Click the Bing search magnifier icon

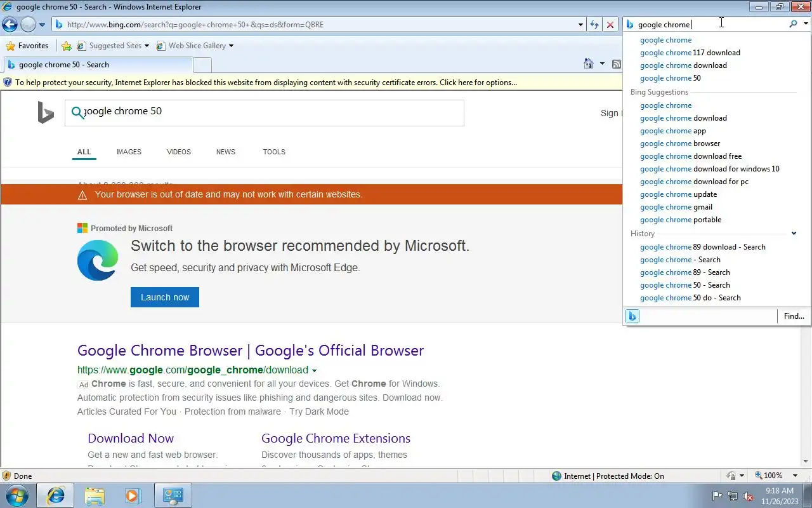(x=77, y=112)
